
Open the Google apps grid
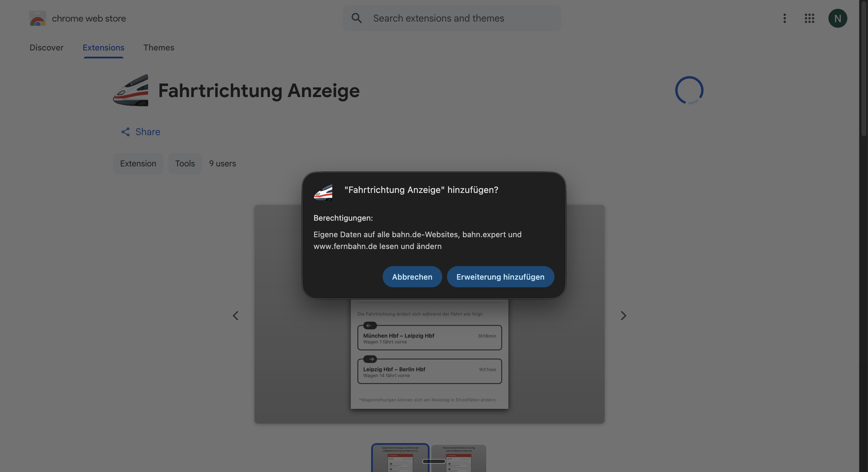[x=809, y=18]
